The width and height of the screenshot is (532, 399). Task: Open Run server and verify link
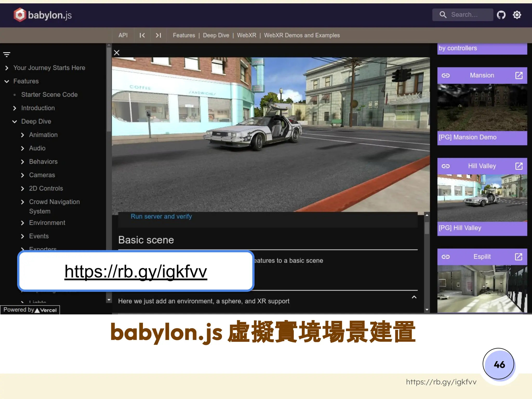coord(161,216)
